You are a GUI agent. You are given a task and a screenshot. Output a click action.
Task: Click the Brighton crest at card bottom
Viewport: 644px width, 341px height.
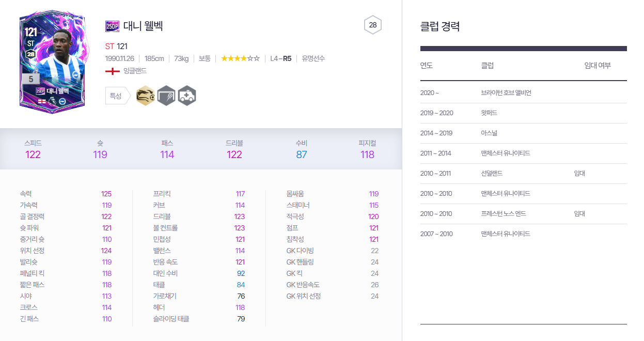tap(63, 100)
